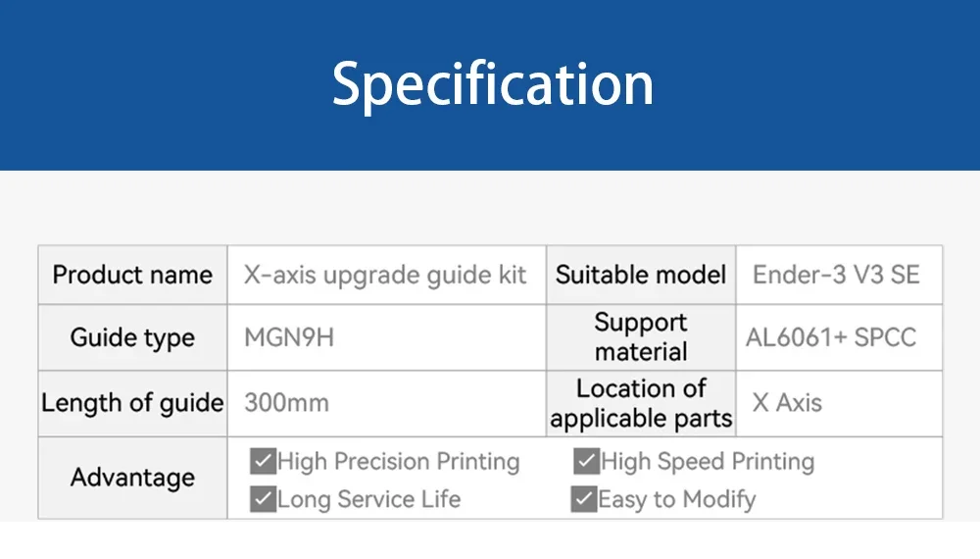Viewport: 980px width, 559px height.
Task: Toggle the Easy to Modify checkbox
Action: pos(584,499)
